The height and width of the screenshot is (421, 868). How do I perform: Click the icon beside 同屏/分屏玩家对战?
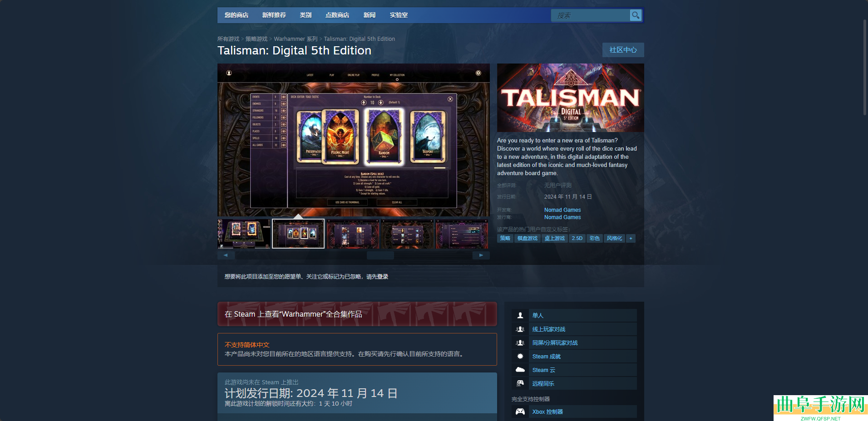pyautogui.click(x=520, y=343)
